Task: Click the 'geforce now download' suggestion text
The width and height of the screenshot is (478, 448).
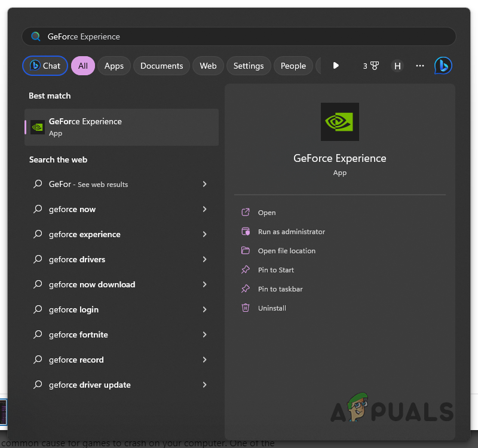Action: pyautogui.click(x=92, y=285)
